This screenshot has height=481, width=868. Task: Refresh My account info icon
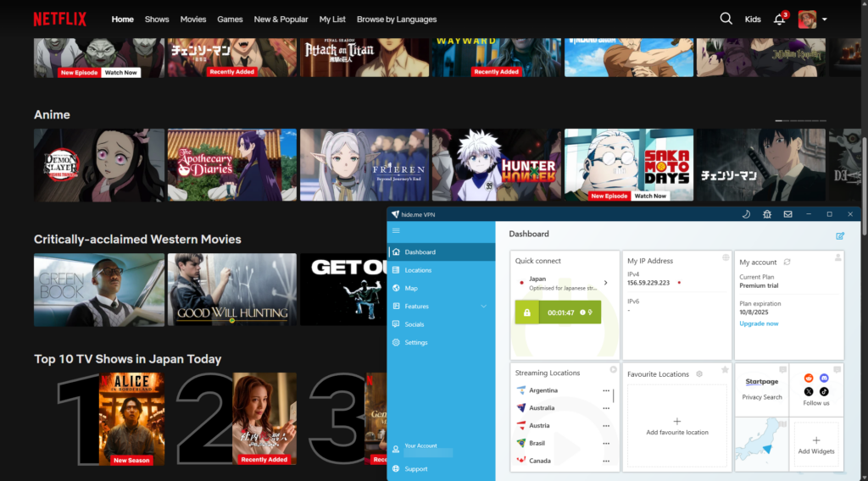coord(787,262)
